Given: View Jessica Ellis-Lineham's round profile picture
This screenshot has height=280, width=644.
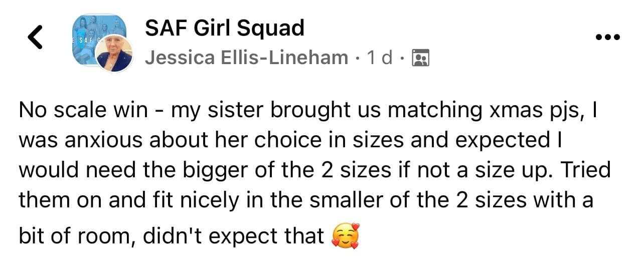Looking at the screenshot, I should pos(114,54).
